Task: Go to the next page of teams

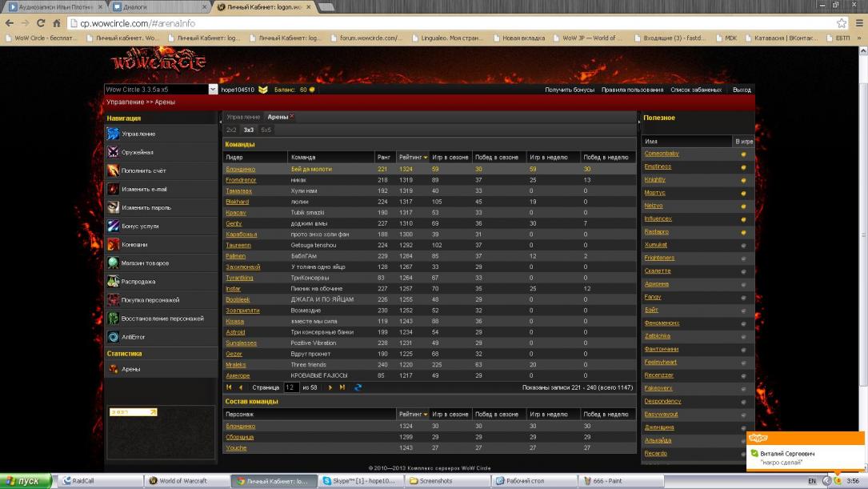Action: click(330, 387)
